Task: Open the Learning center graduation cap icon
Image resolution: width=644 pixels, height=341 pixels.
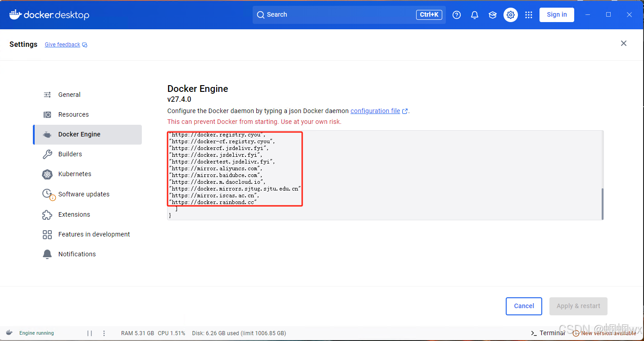Action: pyautogui.click(x=493, y=15)
